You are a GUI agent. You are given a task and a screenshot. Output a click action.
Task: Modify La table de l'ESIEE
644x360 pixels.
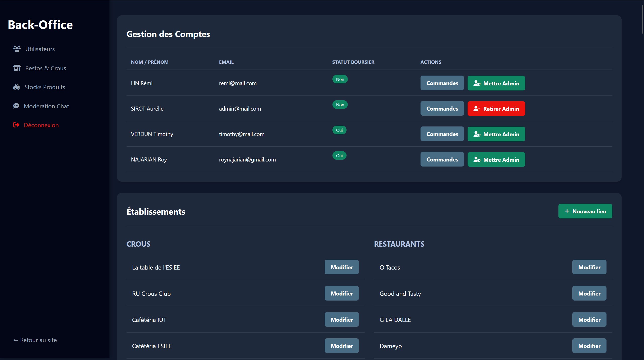(x=342, y=267)
